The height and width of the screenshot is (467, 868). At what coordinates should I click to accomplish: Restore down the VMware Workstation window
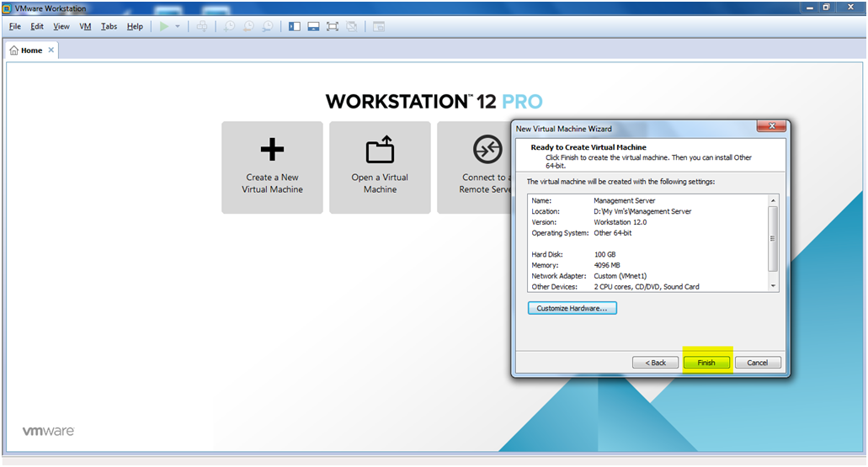[x=827, y=8]
